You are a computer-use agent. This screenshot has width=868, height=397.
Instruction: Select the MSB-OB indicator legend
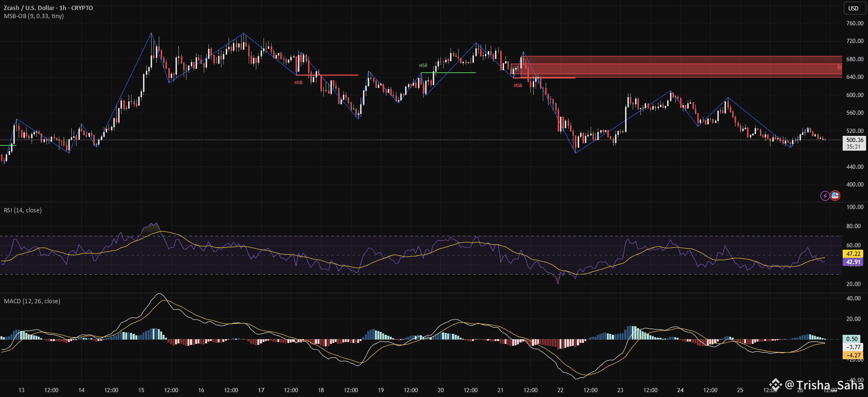pyautogui.click(x=33, y=16)
